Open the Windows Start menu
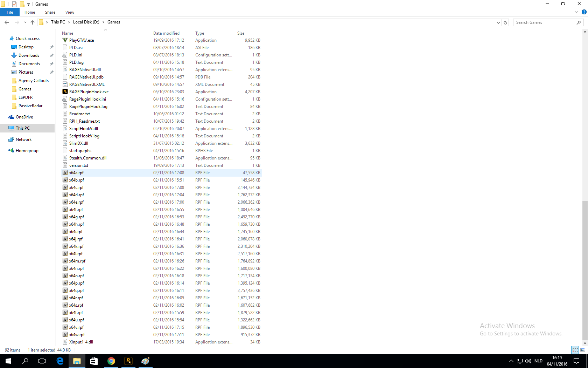Viewport: 588px width, 368px height. 8,361
